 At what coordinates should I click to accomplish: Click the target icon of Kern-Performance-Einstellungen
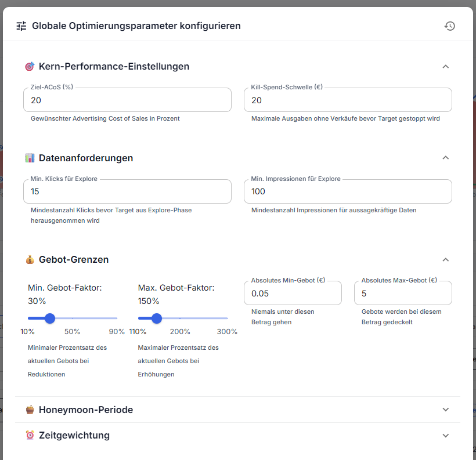pos(29,66)
